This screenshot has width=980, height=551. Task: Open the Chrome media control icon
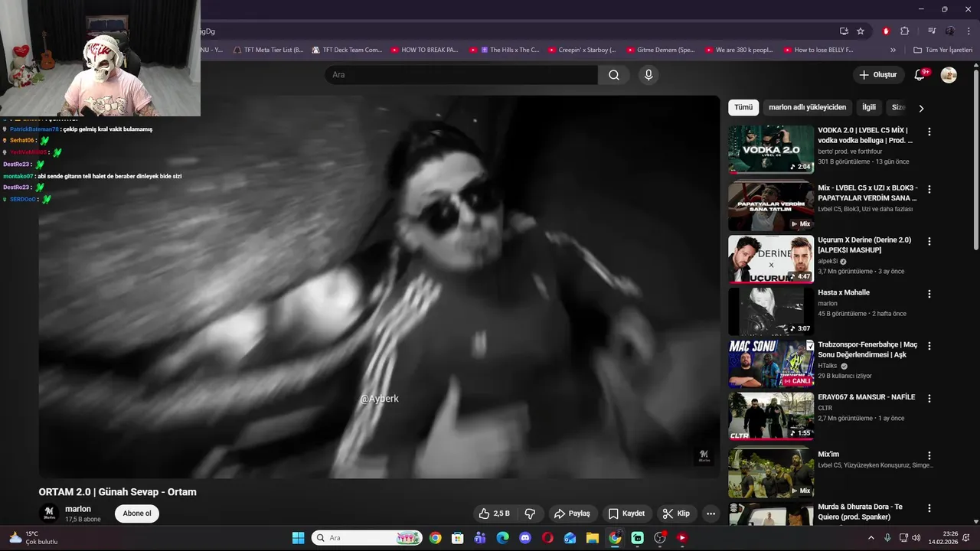point(932,31)
